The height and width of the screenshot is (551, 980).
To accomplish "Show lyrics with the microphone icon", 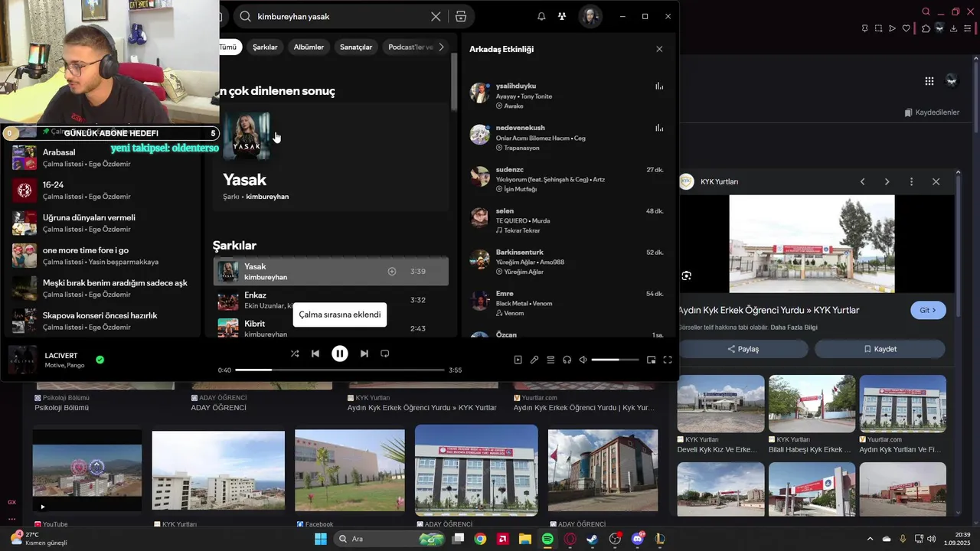I will (534, 360).
